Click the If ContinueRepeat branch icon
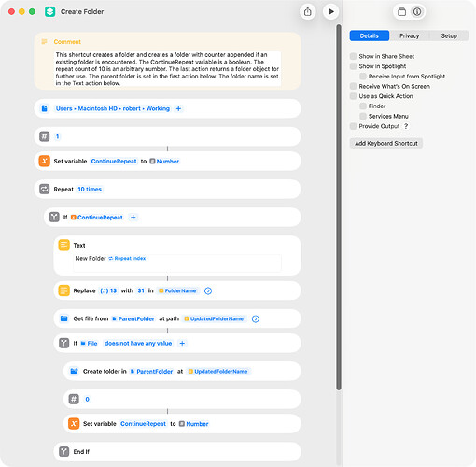Image resolution: width=476 pixels, height=467 pixels. 54,217
